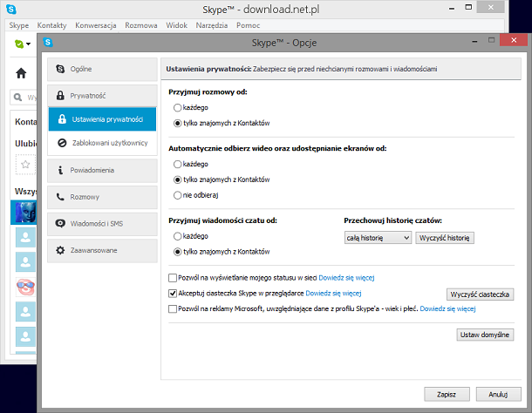Click the Skype logo in Opcje title bar
This screenshot has width=532, height=413.
[x=48, y=42]
